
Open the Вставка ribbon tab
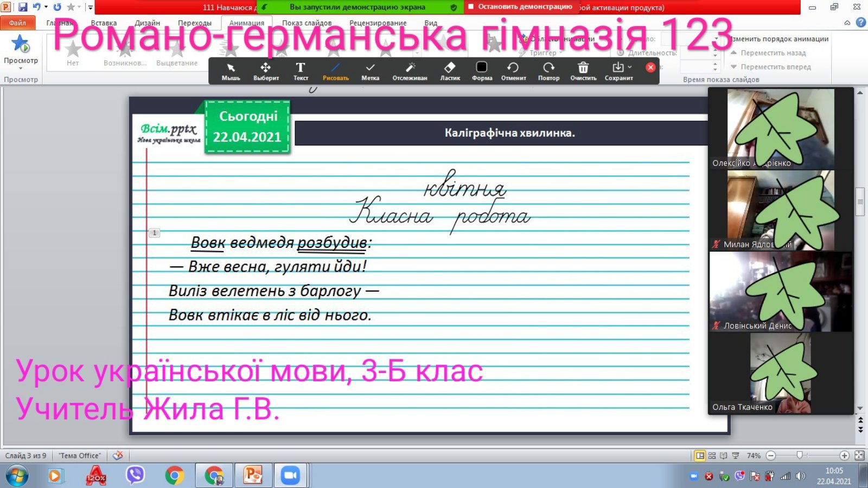(104, 23)
